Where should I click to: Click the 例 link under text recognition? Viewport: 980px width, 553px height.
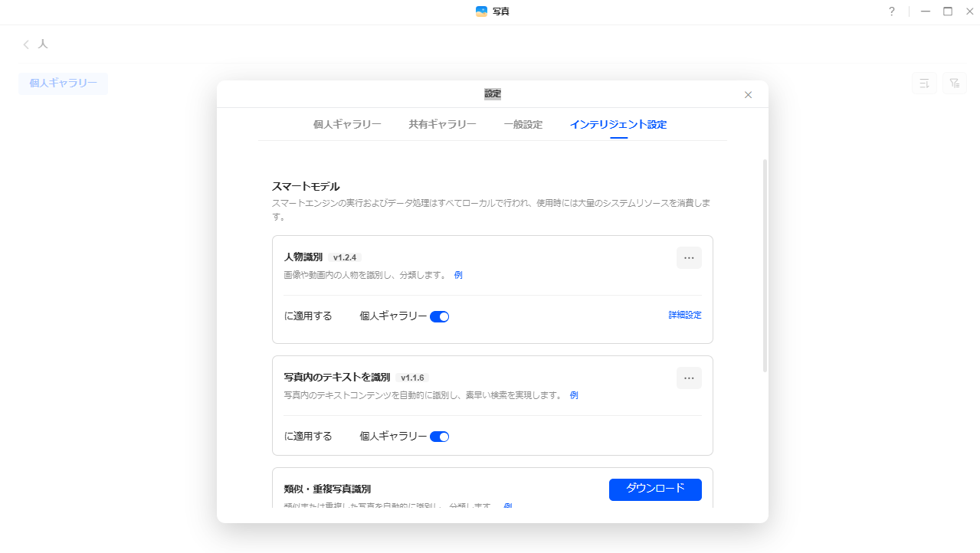(x=574, y=395)
